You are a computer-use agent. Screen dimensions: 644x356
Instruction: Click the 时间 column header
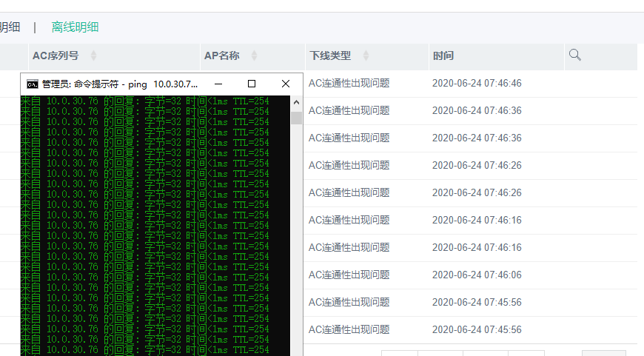coord(443,56)
